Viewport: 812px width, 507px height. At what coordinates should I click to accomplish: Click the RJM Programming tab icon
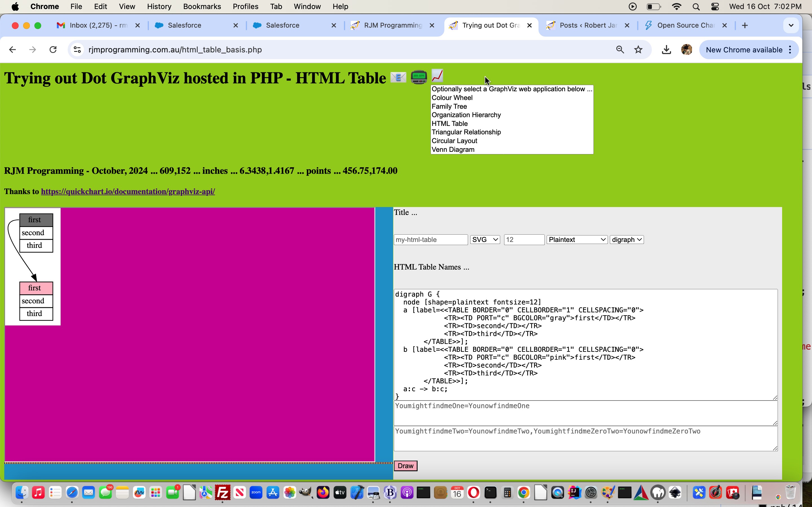[x=355, y=25]
